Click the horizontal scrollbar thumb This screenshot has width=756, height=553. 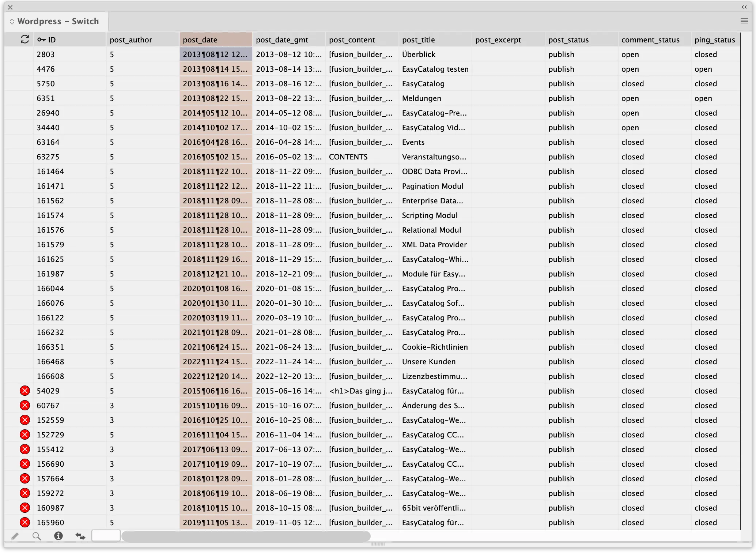[246, 536]
